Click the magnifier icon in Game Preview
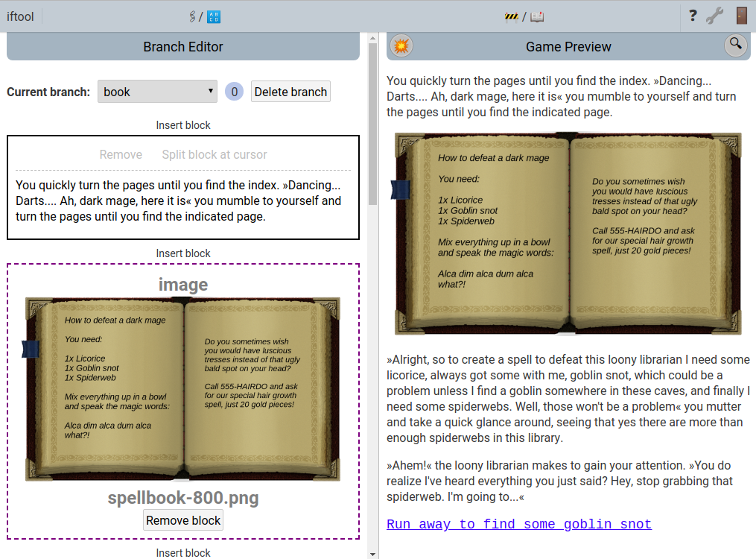The height and width of the screenshot is (559, 756). [736, 45]
